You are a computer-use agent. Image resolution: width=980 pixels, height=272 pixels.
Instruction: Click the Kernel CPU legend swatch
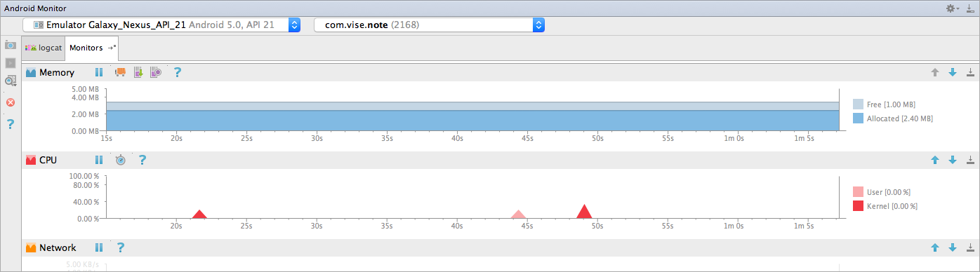point(858,206)
